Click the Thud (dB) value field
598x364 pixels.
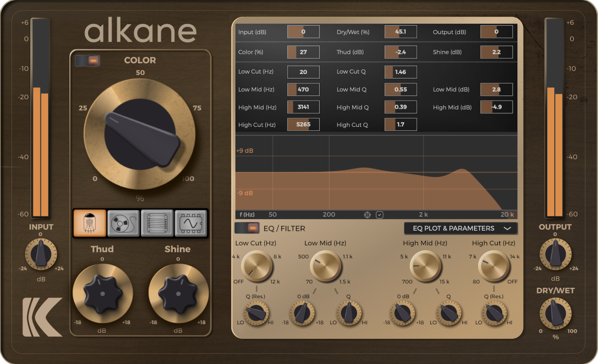[401, 52]
